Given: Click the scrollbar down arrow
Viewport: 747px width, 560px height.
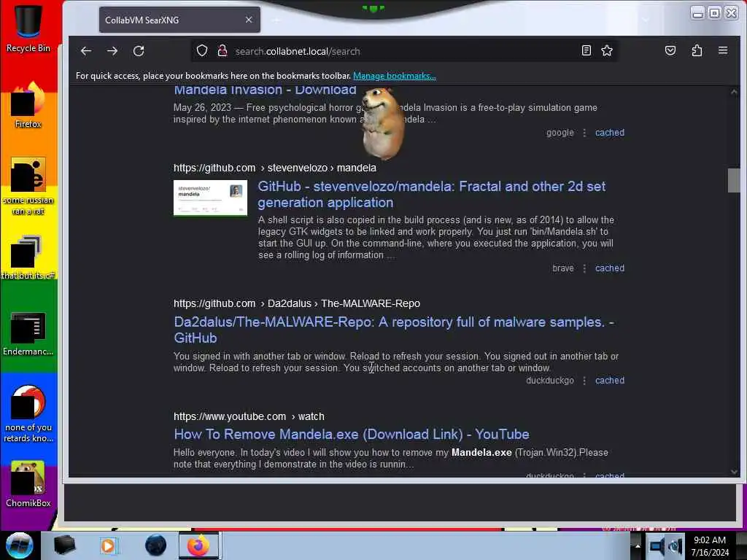Looking at the screenshot, I should tap(734, 472).
